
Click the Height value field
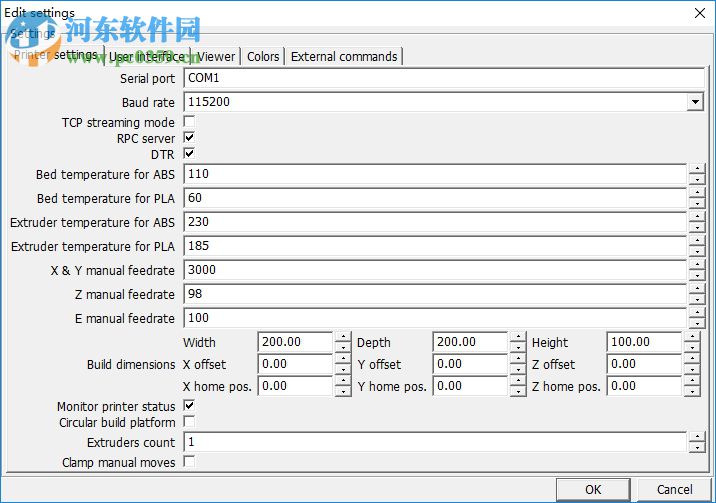point(644,342)
